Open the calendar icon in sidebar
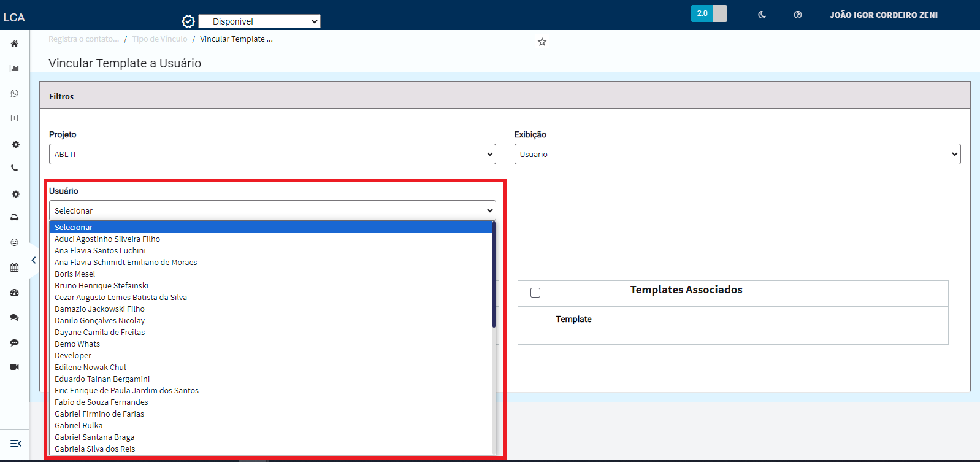The image size is (980, 462). (x=14, y=268)
